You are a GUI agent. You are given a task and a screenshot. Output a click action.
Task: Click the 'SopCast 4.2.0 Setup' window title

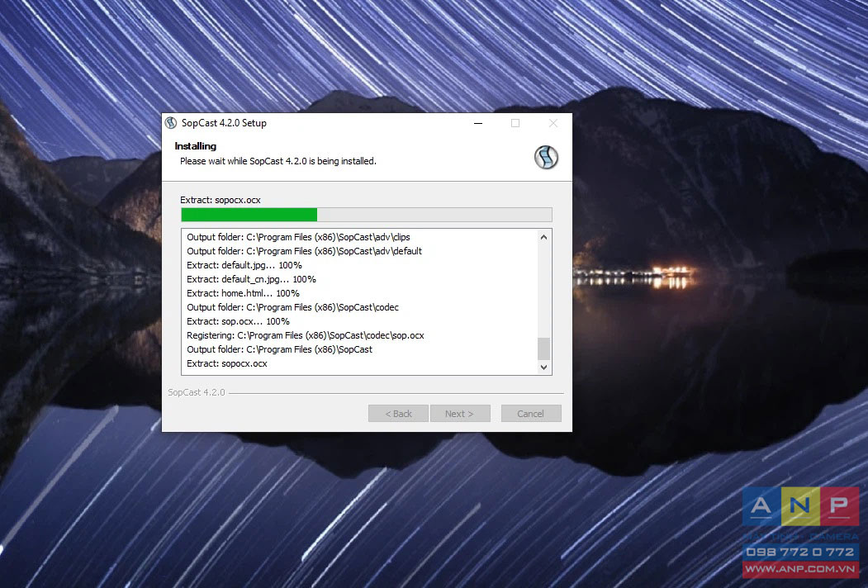pyautogui.click(x=224, y=123)
